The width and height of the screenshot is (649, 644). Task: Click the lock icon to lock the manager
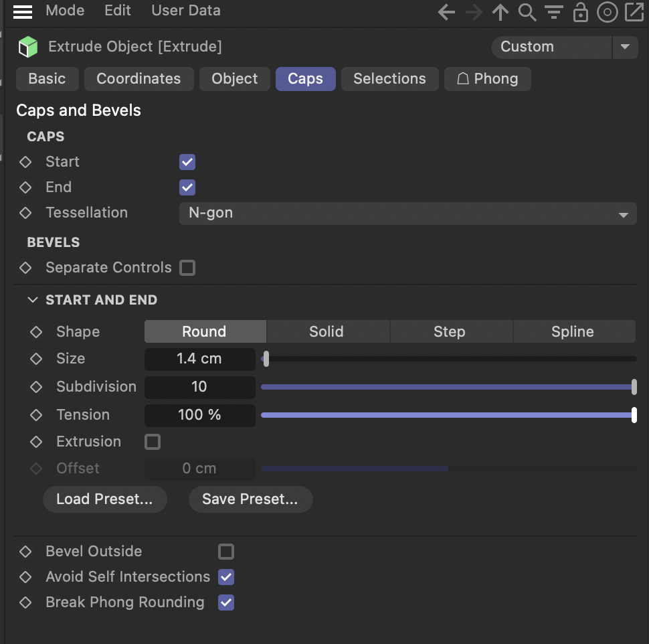point(580,11)
